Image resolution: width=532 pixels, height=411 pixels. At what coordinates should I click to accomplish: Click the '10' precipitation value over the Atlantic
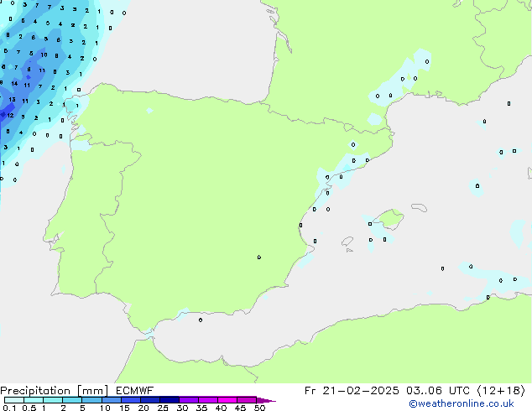[44, 55]
